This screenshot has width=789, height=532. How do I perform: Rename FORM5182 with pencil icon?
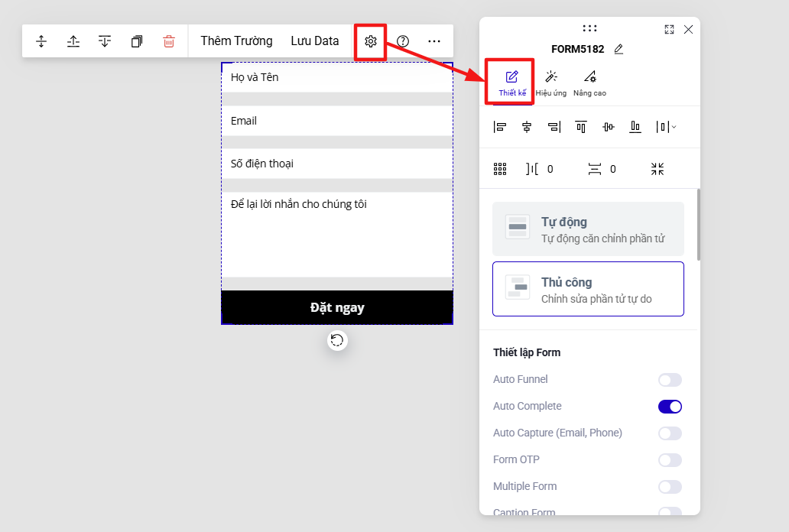pyautogui.click(x=619, y=49)
